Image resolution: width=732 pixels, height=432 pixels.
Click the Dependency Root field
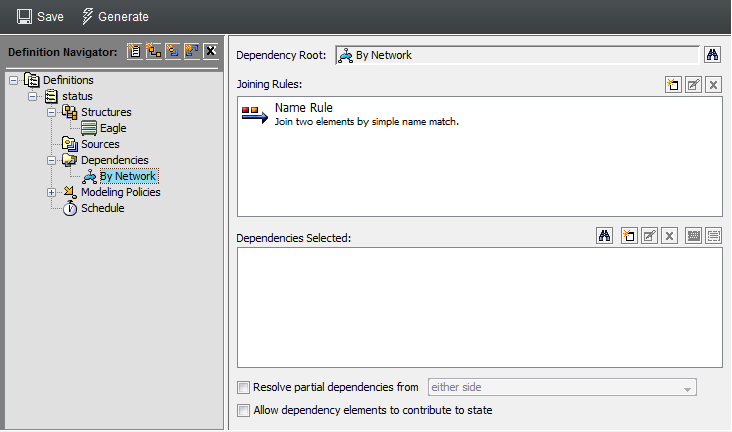pyautogui.click(x=517, y=55)
